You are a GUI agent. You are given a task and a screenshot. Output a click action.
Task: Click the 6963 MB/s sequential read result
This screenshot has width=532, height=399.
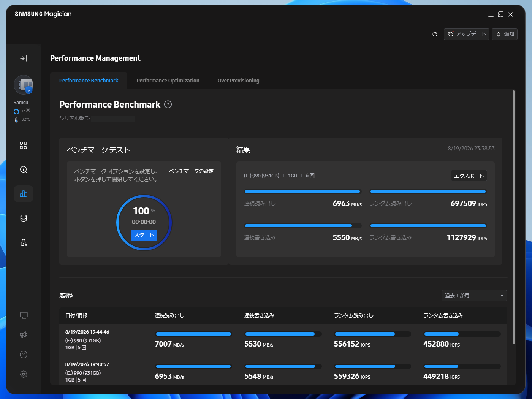[x=347, y=204]
